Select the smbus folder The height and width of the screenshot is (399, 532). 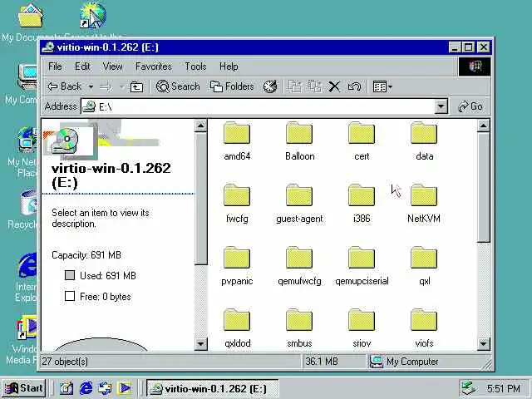[299, 328]
